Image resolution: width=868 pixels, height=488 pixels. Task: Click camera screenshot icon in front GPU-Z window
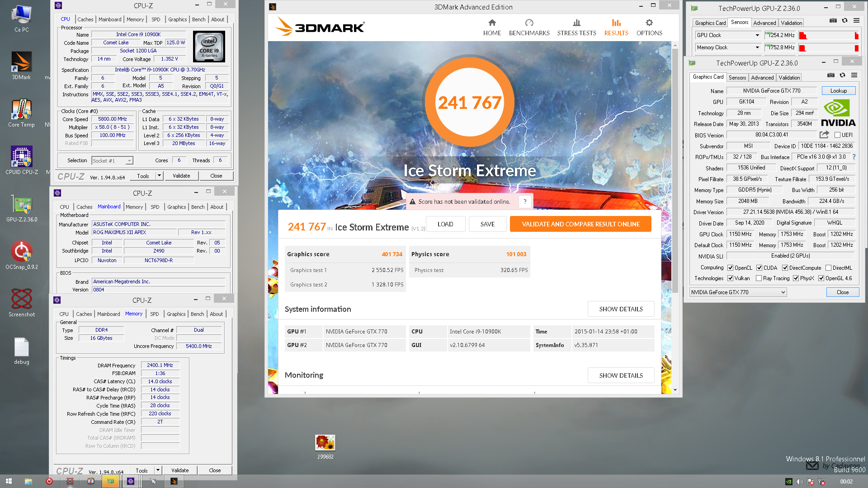830,75
